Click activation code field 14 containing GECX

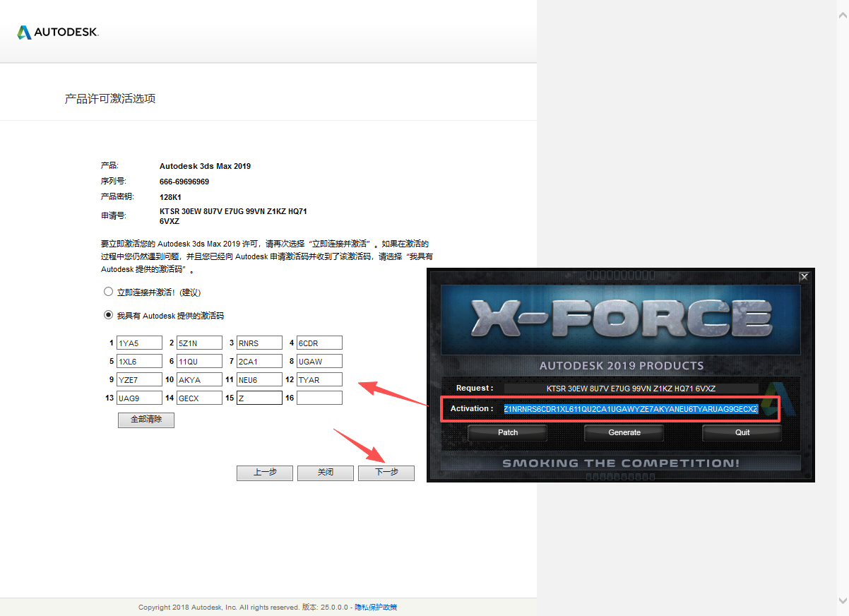pos(200,398)
